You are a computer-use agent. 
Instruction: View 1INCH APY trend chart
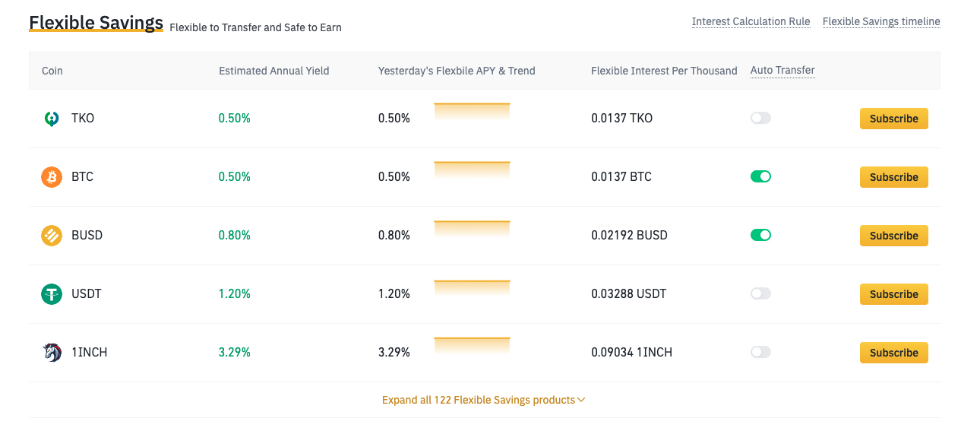tap(472, 346)
